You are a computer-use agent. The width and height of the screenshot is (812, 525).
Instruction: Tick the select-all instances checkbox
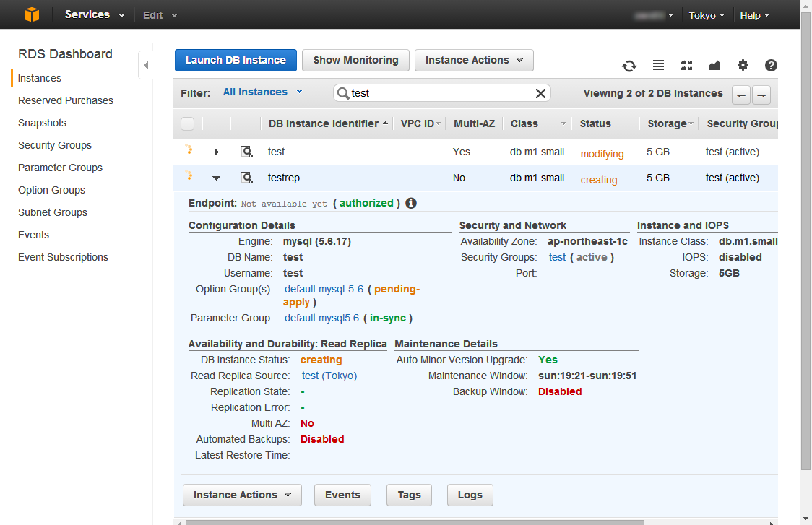(x=187, y=123)
